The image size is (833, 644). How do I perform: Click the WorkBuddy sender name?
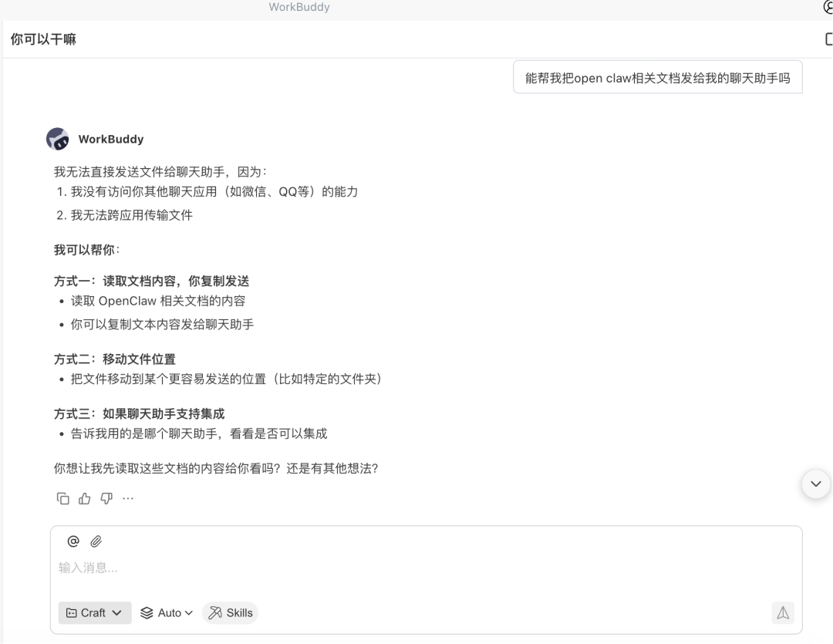click(111, 140)
